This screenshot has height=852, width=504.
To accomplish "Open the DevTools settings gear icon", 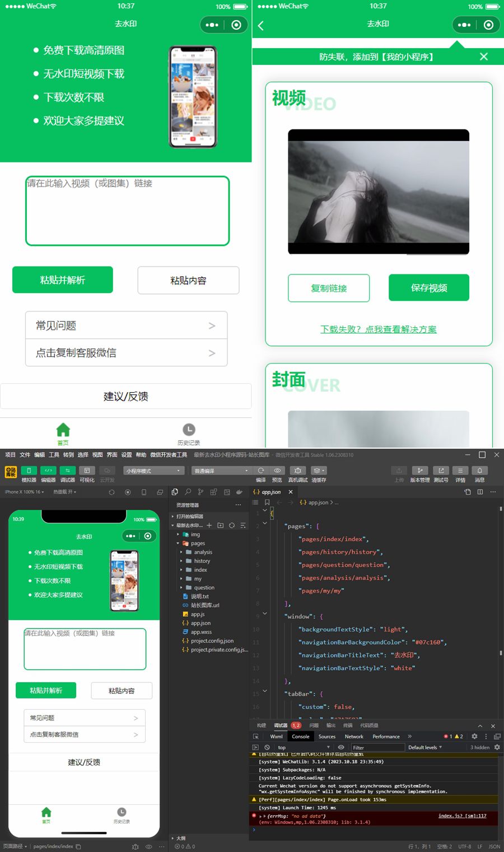I will coord(474,737).
